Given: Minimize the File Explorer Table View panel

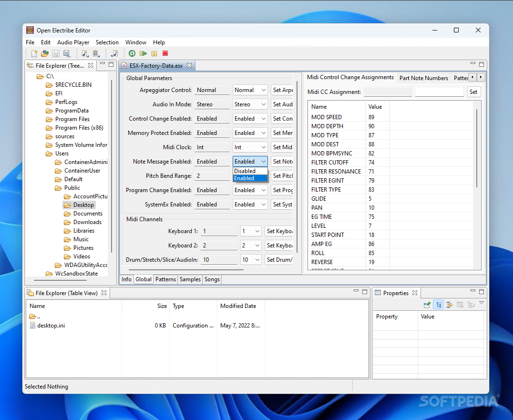Looking at the screenshot, I should pos(356,291).
